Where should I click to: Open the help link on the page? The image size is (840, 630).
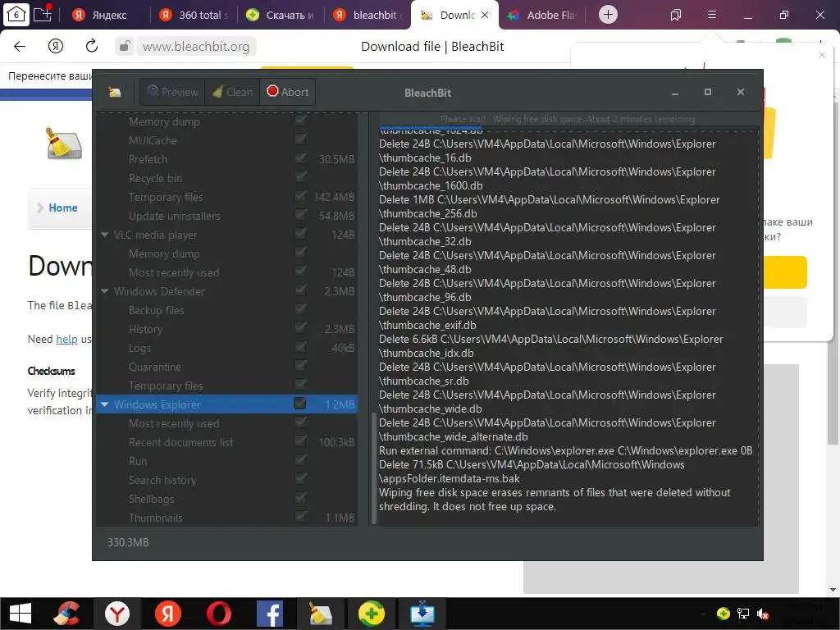(x=67, y=339)
